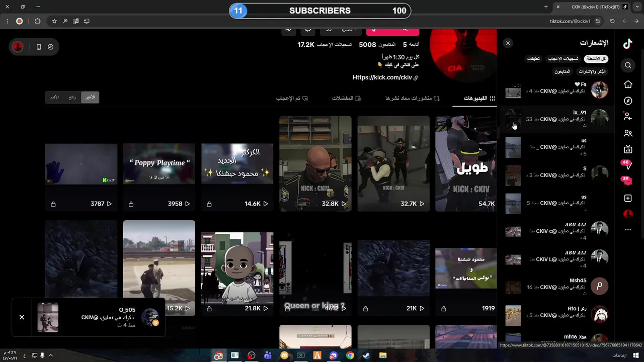Select the المتابعون filter chip

coord(562,71)
